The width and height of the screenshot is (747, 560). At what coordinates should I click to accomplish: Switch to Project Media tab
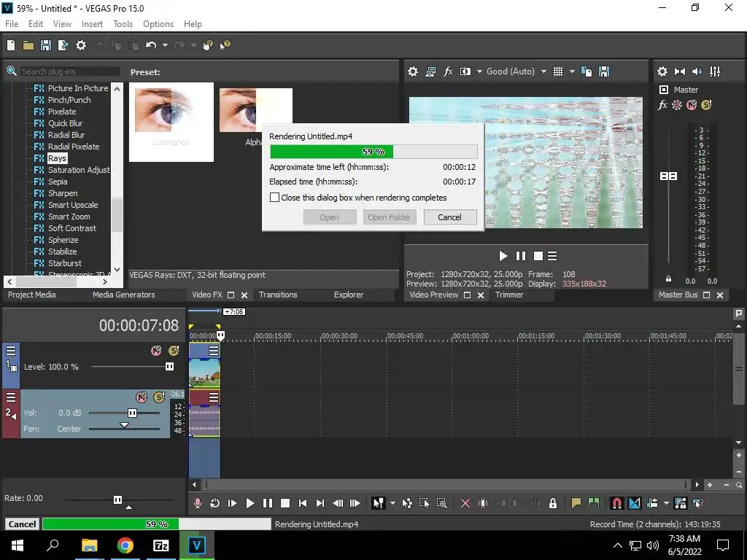32,295
